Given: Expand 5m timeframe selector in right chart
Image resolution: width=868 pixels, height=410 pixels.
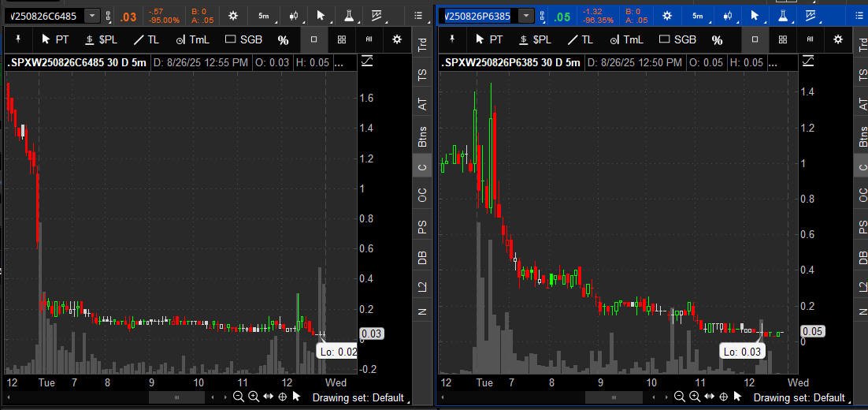Looking at the screenshot, I should (697, 16).
